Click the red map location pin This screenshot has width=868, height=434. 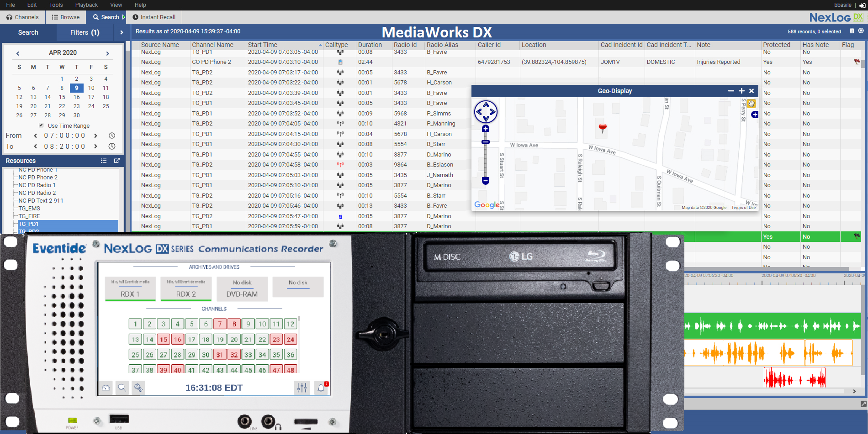[603, 129]
